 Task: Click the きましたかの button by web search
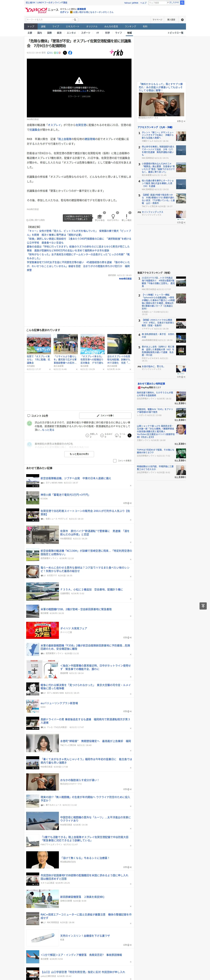(173, 3)
